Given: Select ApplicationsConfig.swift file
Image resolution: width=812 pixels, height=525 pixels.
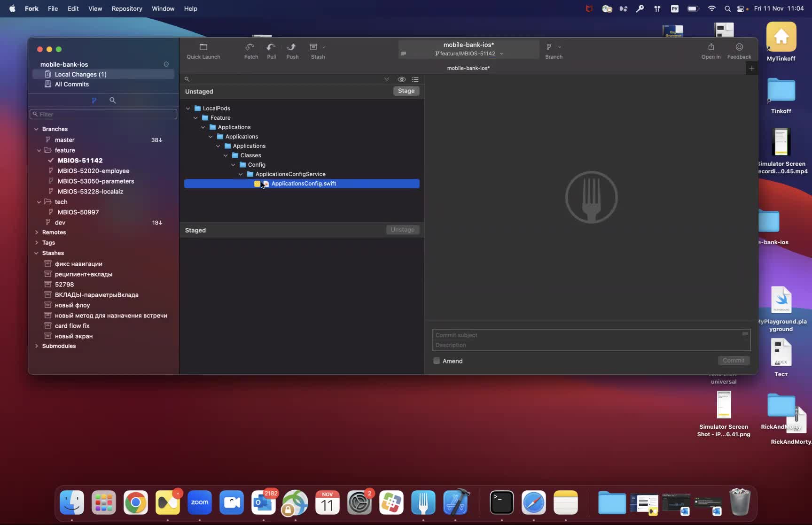Looking at the screenshot, I should [x=302, y=184].
